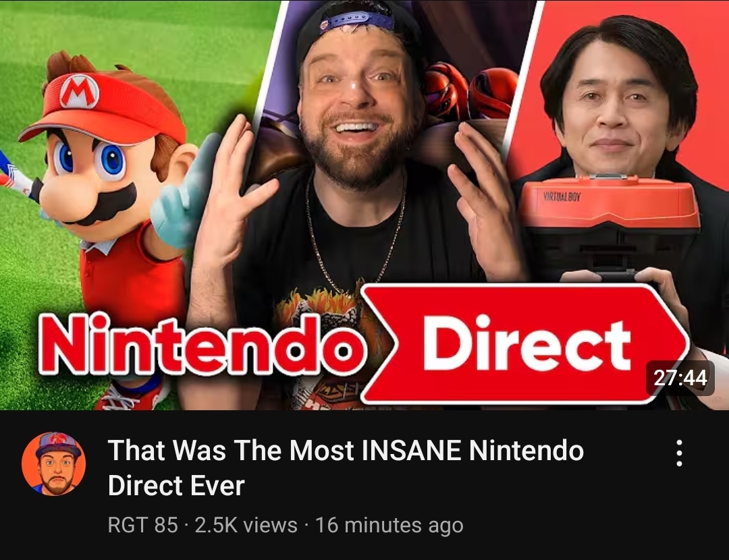Image resolution: width=729 pixels, height=560 pixels.
Task: Click the red Virtual Boy headset
Action: [608, 204]
